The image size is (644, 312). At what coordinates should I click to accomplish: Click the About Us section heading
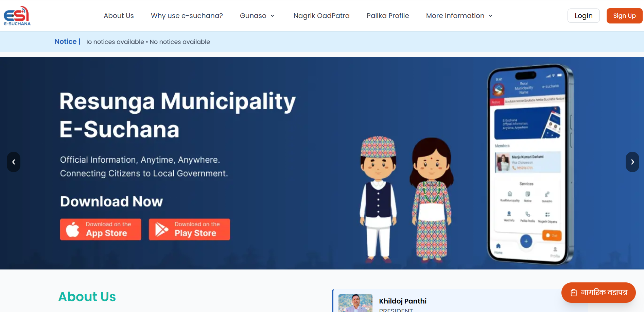(x=87, y=297)
